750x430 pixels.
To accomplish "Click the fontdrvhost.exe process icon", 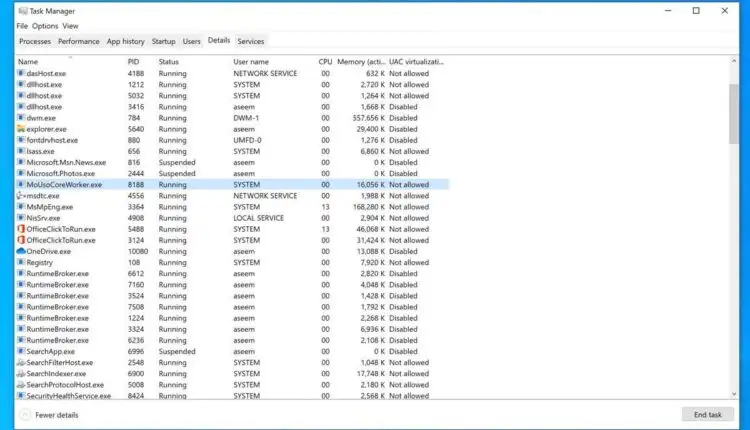I will point(21,140).
